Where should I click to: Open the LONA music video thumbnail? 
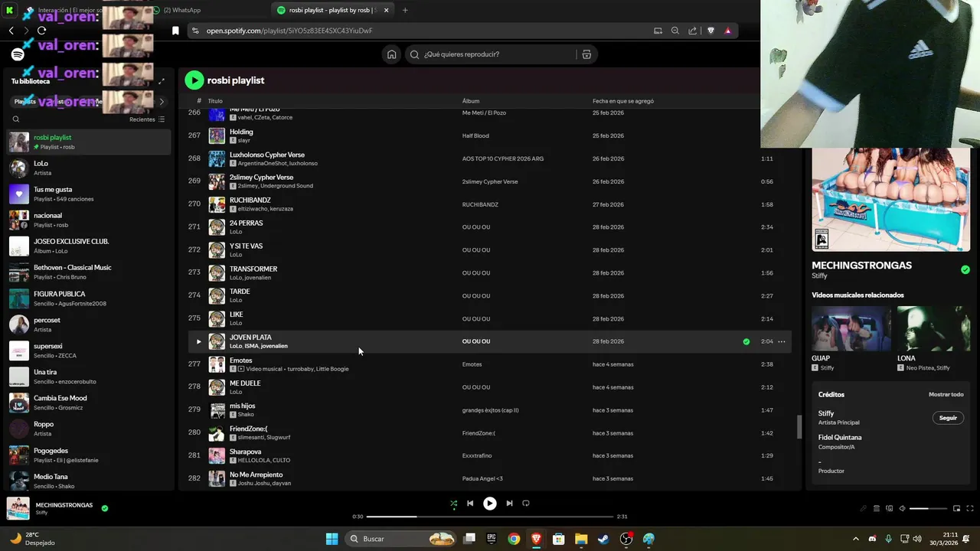(x=934, y=328)
